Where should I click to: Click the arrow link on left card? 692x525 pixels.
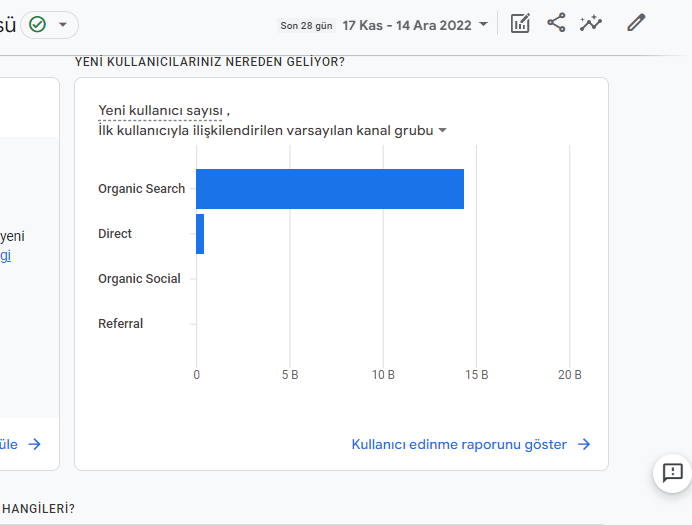tap(34, 444)
